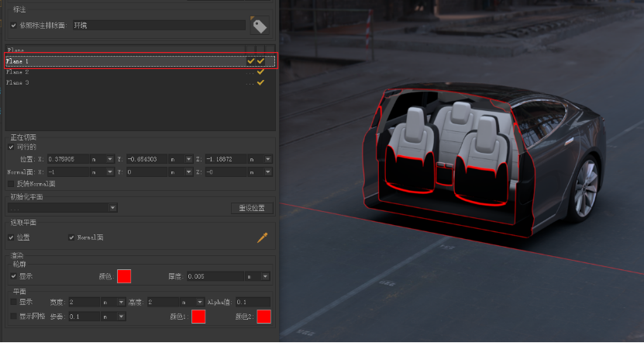The width and height of the screenshot is (644, 343).
Task: Click the eyedropper plane picker icon
Action: (x=262, y=238)
